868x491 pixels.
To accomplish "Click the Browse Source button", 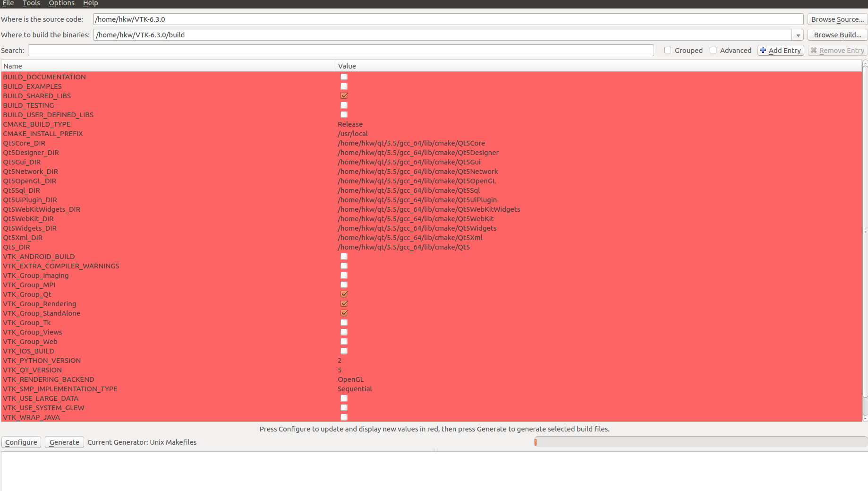I will [x=837, y=19].
